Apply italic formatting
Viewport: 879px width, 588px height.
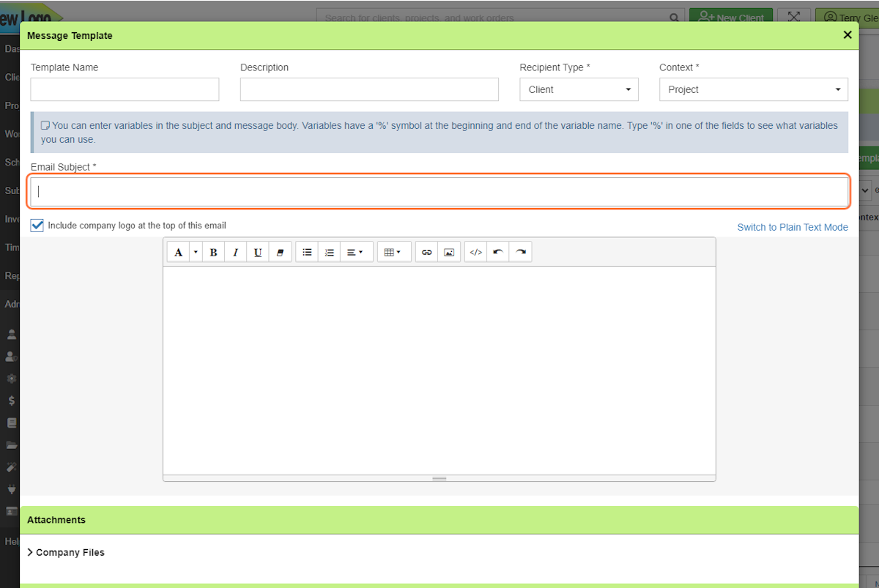coord(235,251)
